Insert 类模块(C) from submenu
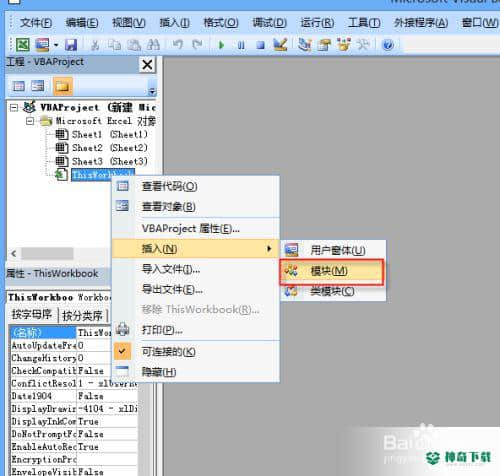Screen dimensions: 500x476 pyautogui.click(x=333, y=291)
